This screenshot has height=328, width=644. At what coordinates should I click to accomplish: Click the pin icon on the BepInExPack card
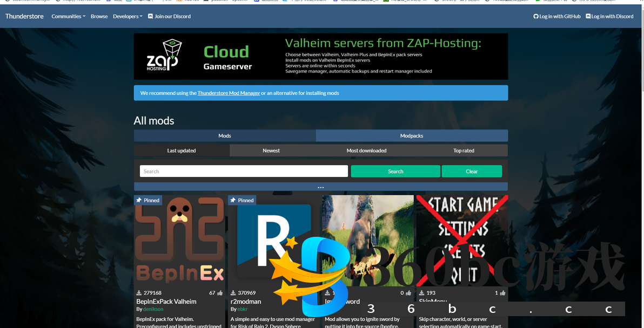[x=139, y=200]
